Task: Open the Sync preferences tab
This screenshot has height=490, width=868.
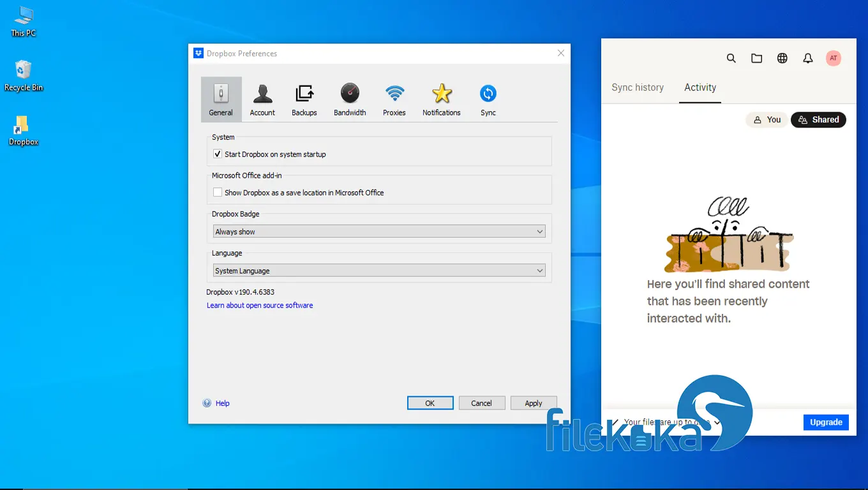Action: (x=488, y=100)
